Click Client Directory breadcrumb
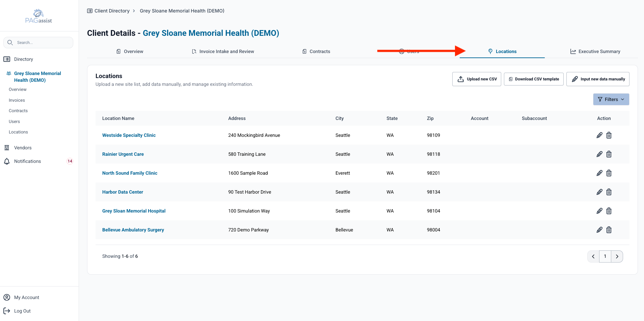Image resolution: width=644 pixels, height=321 pixels. click(x=108, y=11)
